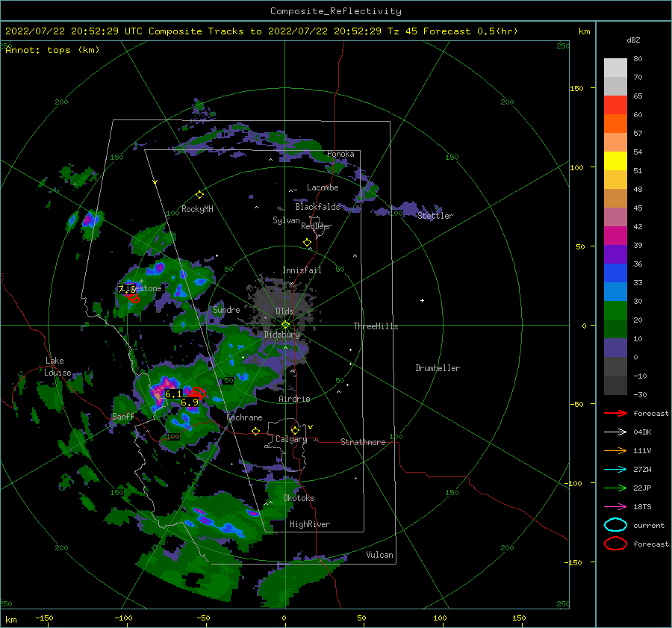Click the Blackfalds city label
The image size is (672, 628).
(317, 207)
